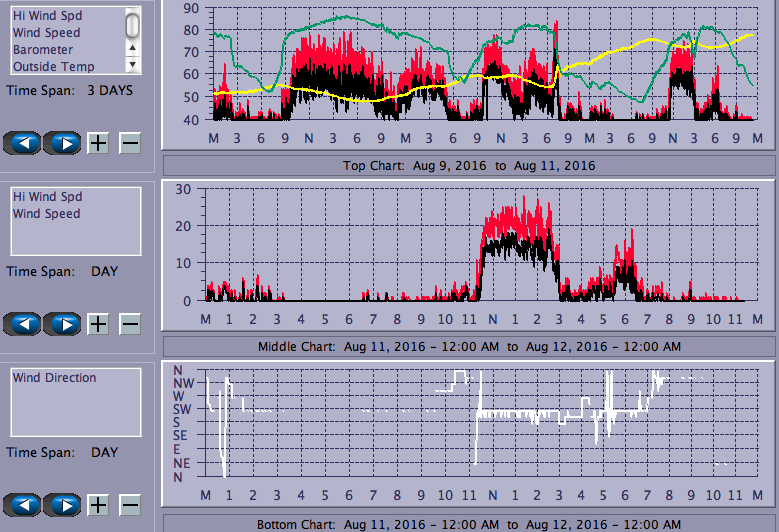The height and width of the screenshot is (532, 779).
Task: Choose Wind Speed in middle chart list
Action: click(46, 214)
